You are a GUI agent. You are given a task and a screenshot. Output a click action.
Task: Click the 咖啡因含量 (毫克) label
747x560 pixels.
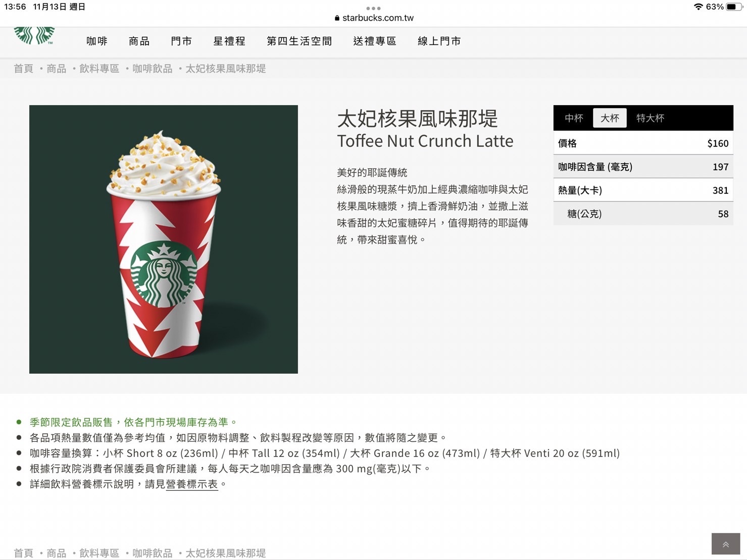click(595, 167)
